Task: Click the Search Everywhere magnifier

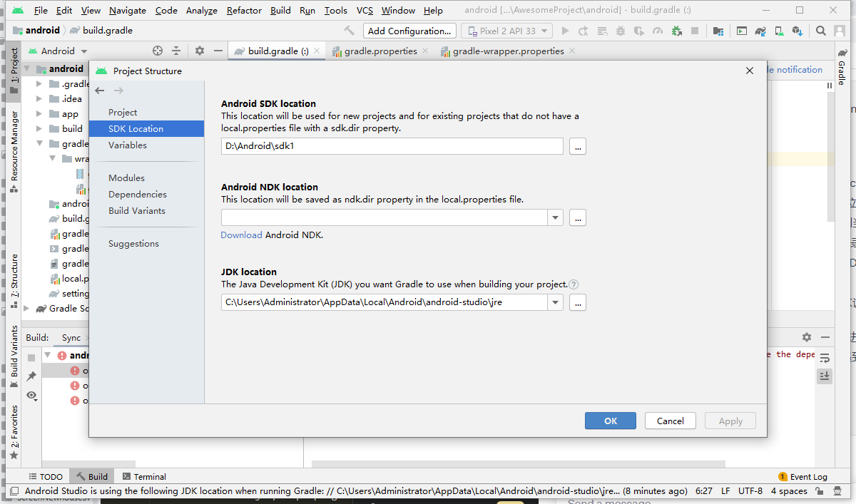Action: (820, 30)
